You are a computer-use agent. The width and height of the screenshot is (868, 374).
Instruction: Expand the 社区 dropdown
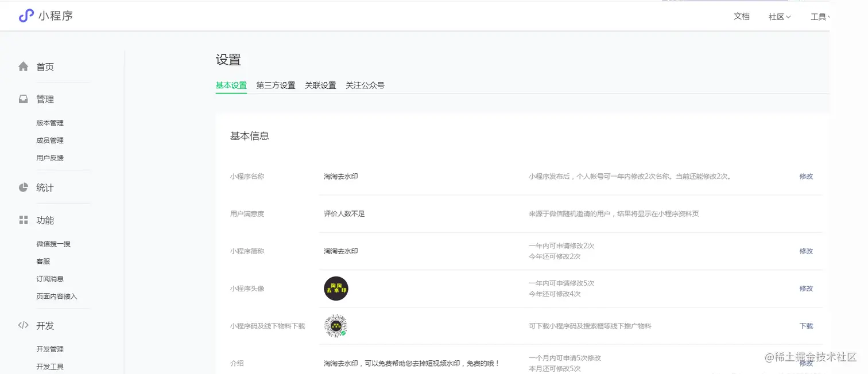click(780, 17)
